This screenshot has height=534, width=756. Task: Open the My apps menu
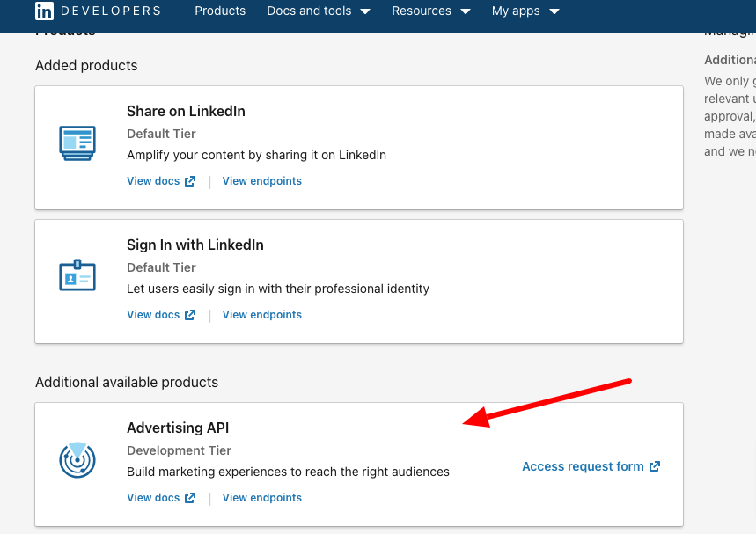(x=516, y=11)
